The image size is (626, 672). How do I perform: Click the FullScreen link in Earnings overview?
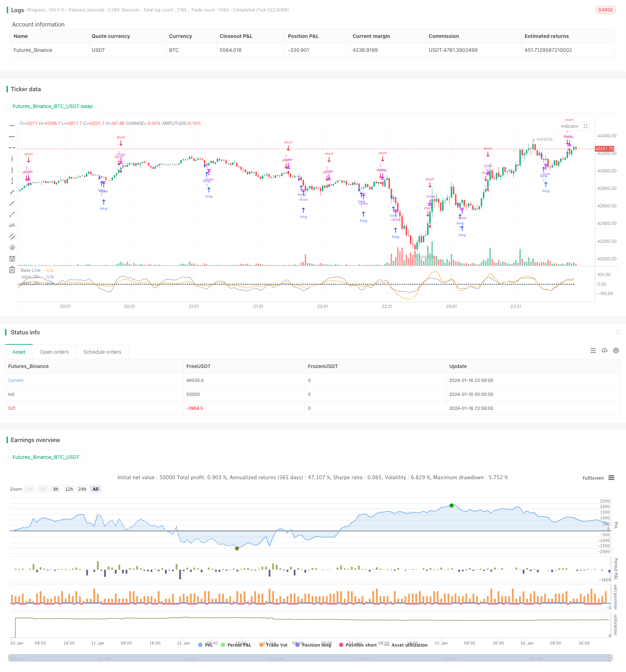[593, 478]
